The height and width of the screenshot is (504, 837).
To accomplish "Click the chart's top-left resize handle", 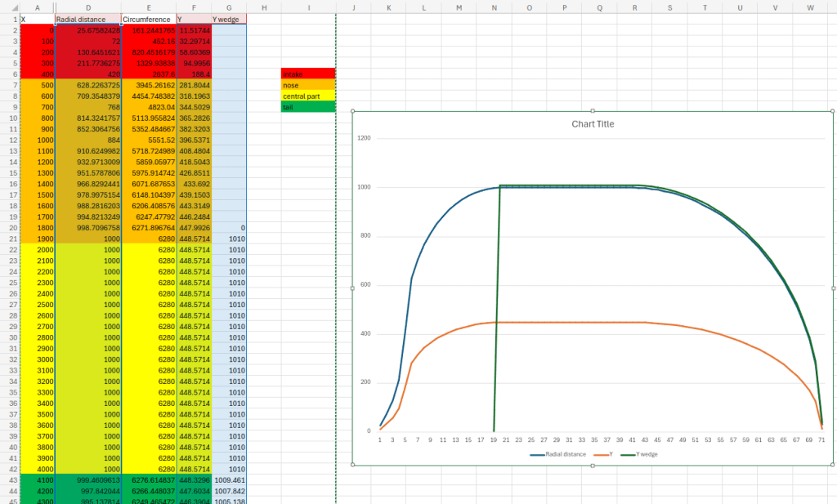I will 353,112.
